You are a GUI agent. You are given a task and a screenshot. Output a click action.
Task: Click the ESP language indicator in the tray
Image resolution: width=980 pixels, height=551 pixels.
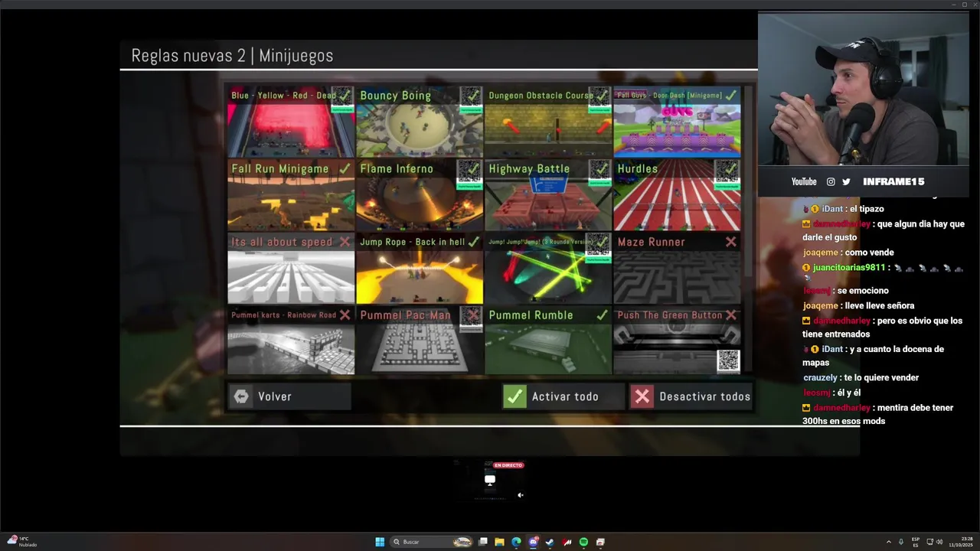[x=916, y=542]
